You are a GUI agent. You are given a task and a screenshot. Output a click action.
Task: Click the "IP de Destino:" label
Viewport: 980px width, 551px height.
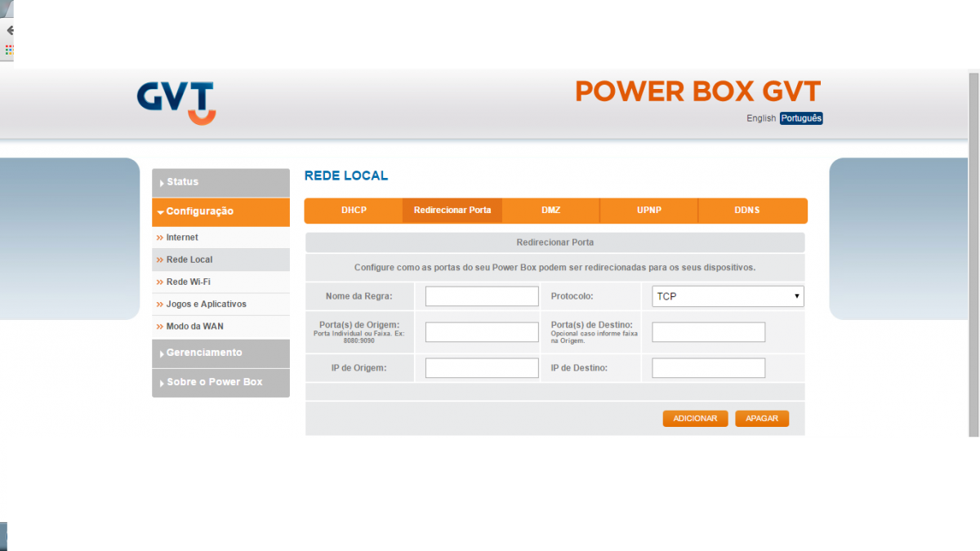click(x=579, y=368)
